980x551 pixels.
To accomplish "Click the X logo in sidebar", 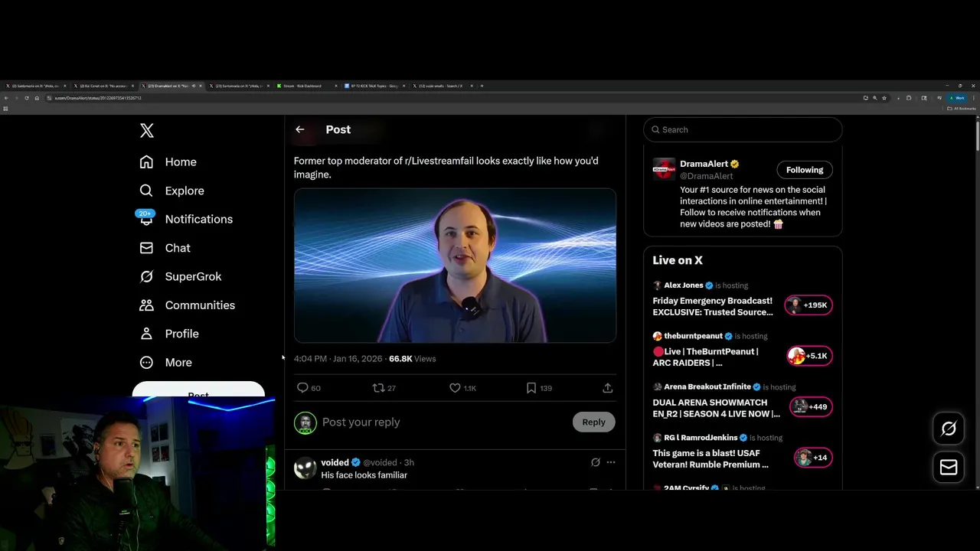I will (147, 131).
